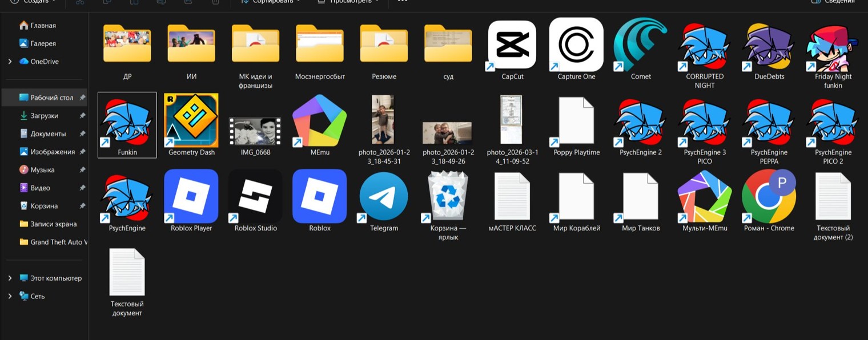Expand Этот компьютер tree node
The height and width of the screenshot is (340, 868).
[x=10, y=278]
